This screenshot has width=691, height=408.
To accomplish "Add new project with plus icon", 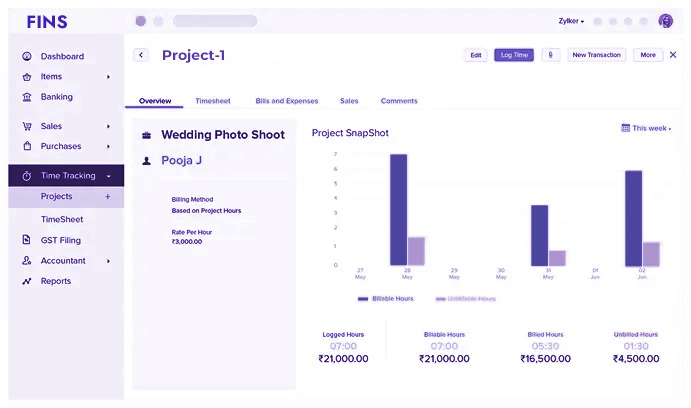I will [108, 197].
